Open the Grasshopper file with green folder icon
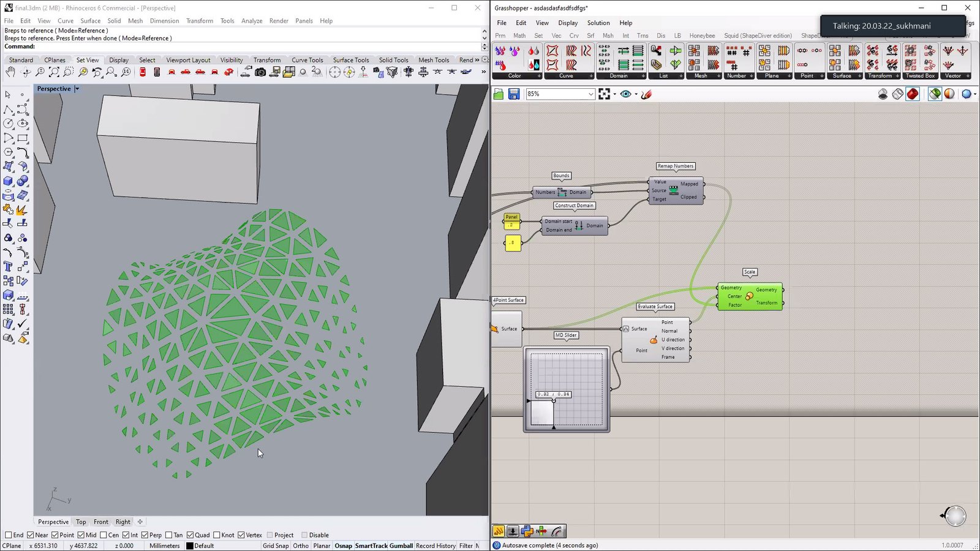This screenshot has width=980, height=551. (x=499, y=94)
